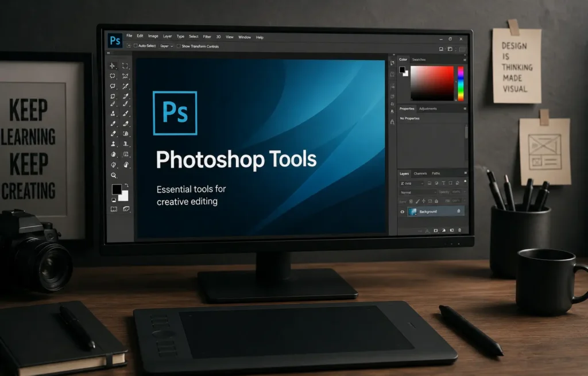
Task: Open the Help menu
Action: tap(260, 37)
